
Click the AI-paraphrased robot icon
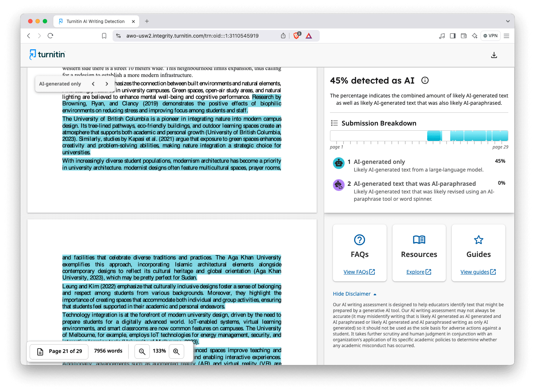338,185
